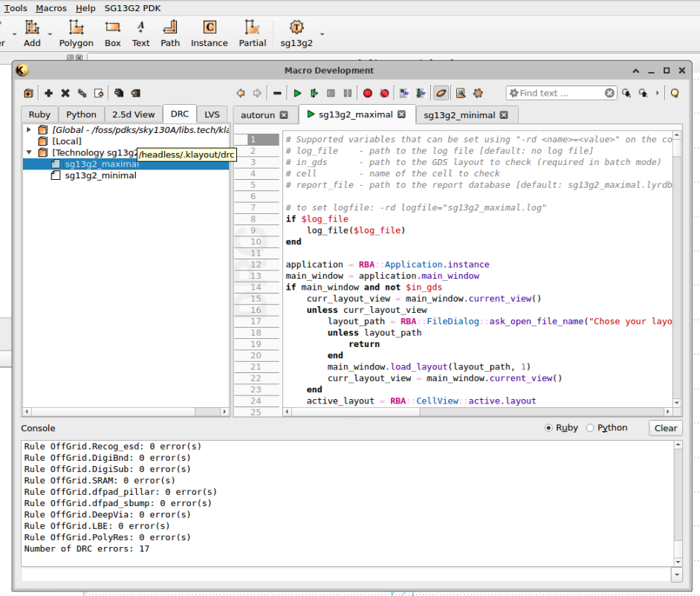Open the Tools menu

16,8
